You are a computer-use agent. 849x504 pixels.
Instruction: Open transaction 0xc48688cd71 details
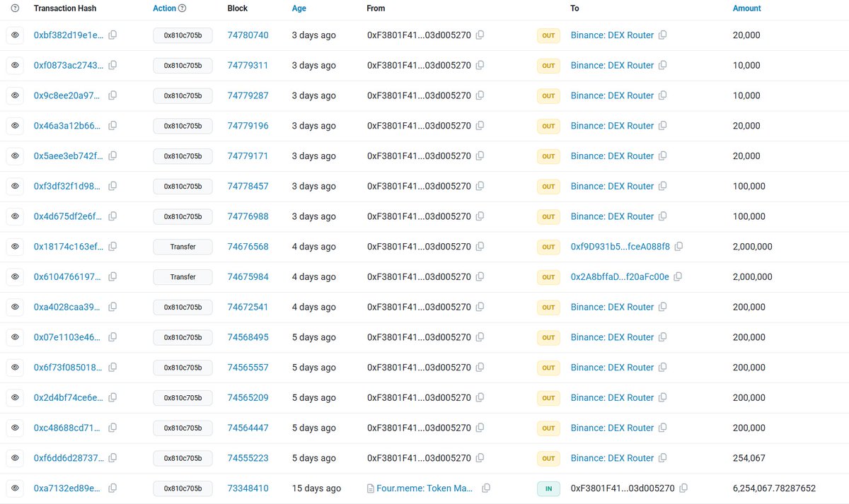click(x=69, y=428)
